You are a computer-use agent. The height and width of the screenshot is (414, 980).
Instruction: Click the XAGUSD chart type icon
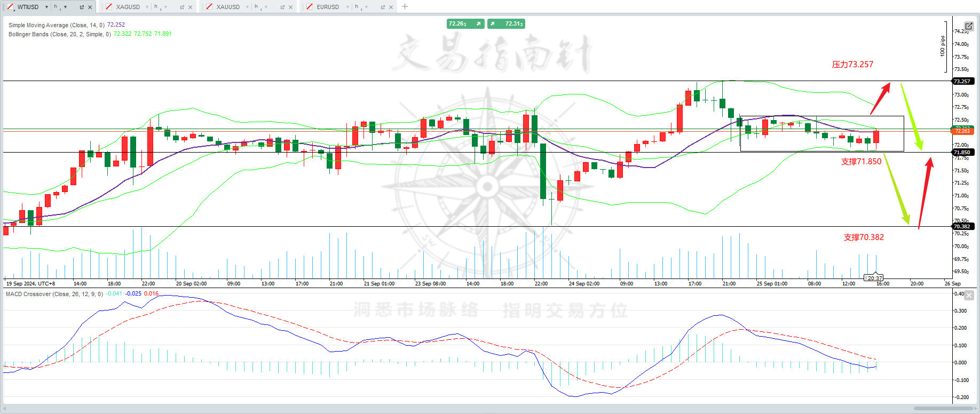pyautogui.click(x=109, y=7)
